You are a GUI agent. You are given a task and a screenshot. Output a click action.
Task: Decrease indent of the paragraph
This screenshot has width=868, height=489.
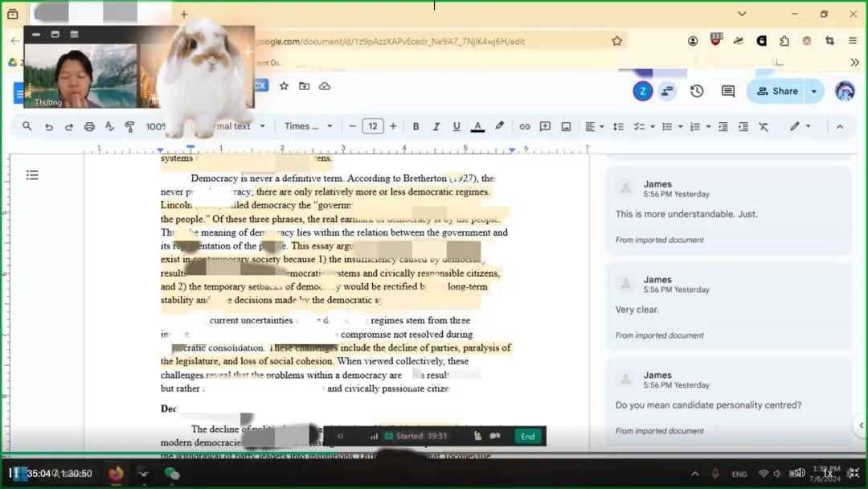click(x=723, y=127)
